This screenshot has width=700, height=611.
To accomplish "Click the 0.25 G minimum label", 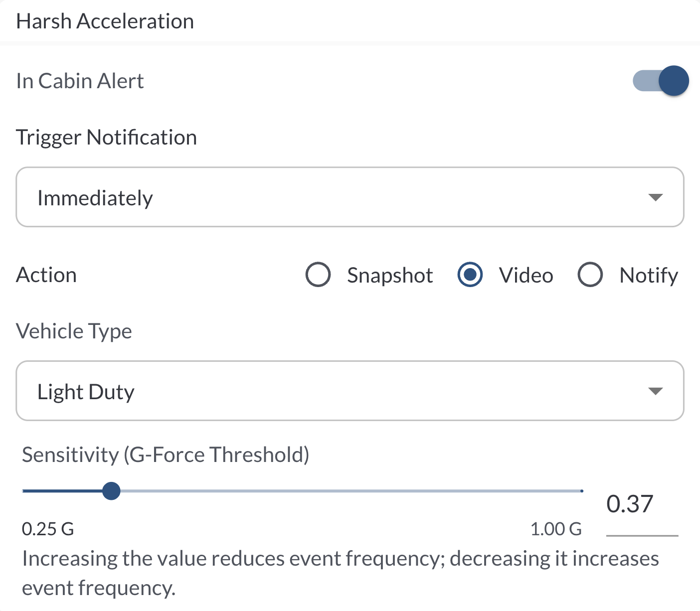I will coord(48,529).
